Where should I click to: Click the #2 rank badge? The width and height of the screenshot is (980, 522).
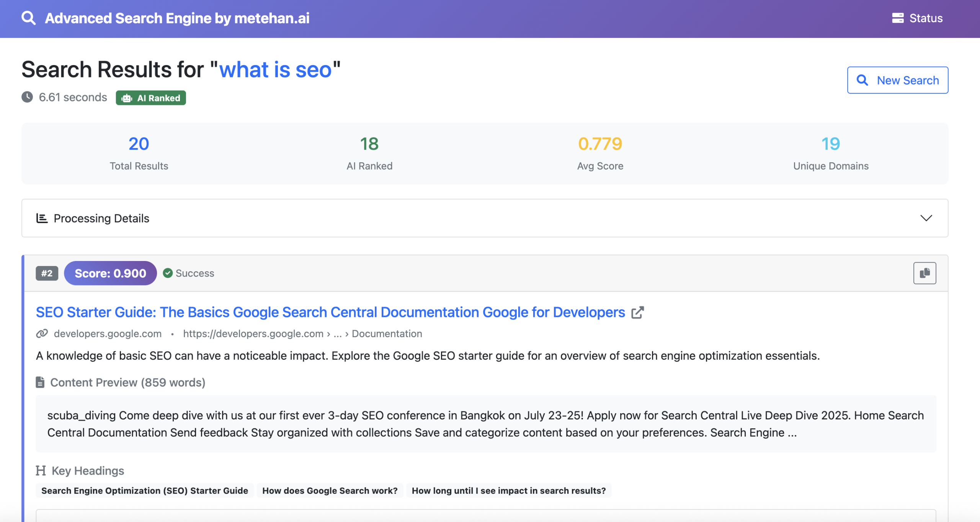(x=47, y=273)
